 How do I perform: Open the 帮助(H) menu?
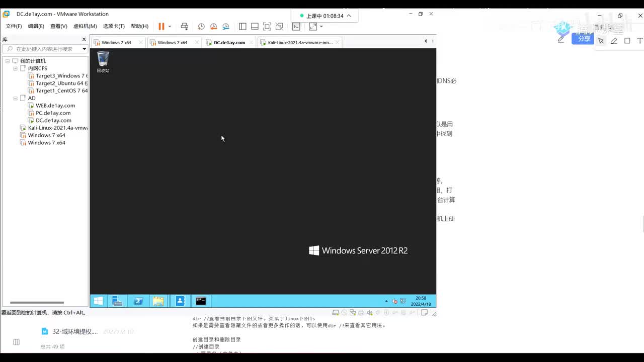pos(139,26)
